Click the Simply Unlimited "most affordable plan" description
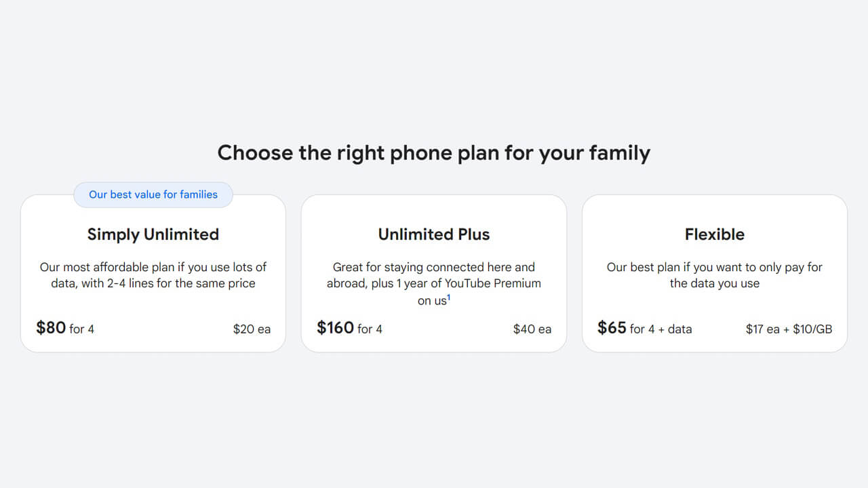The width and height of the screenshot is (868, 488). pyautogui.click(x=153, y=267)
